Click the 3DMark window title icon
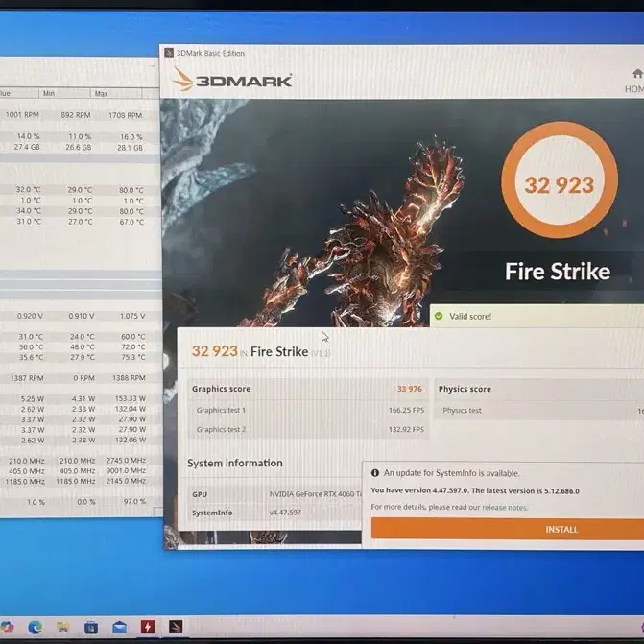This screenshot has height=644, width=644. click(168, 53)
